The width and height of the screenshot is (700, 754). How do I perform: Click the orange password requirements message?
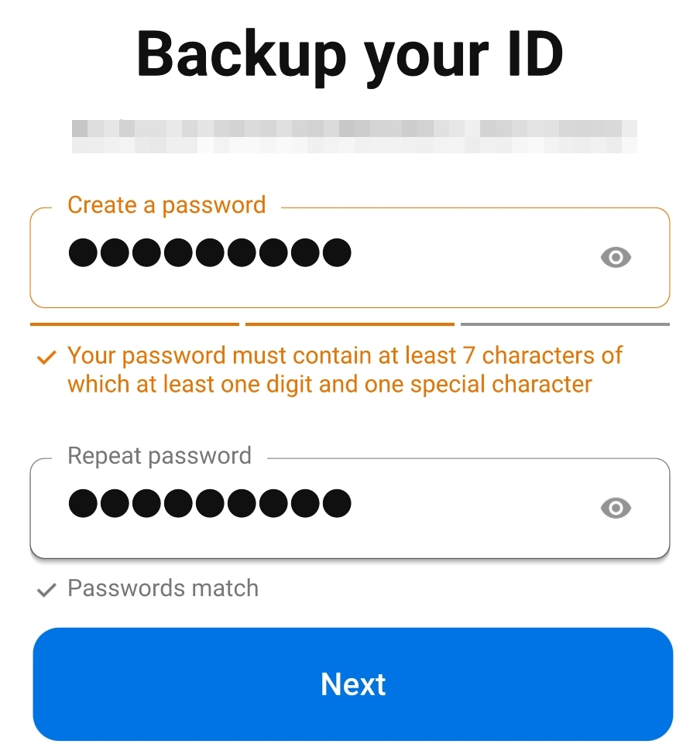click(x=345, y=370)
